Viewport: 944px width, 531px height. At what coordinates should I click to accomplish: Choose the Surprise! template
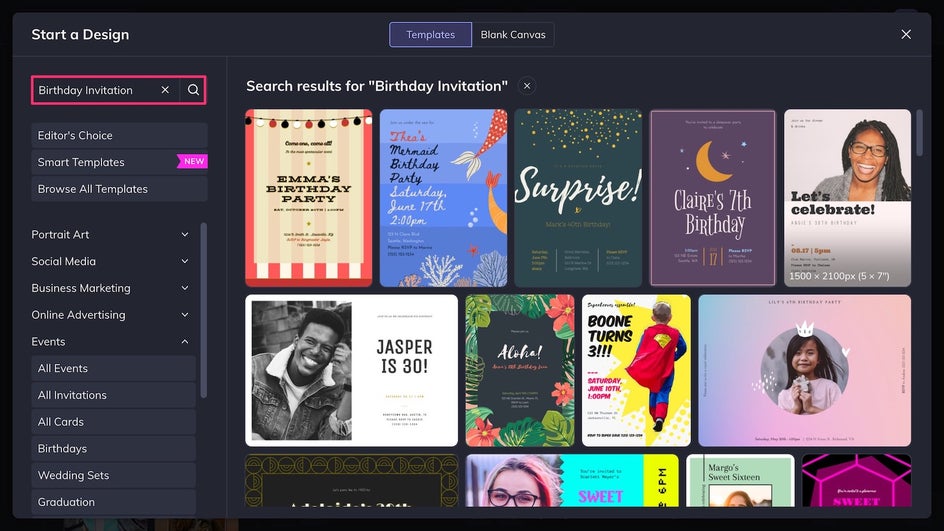point(578,197)
